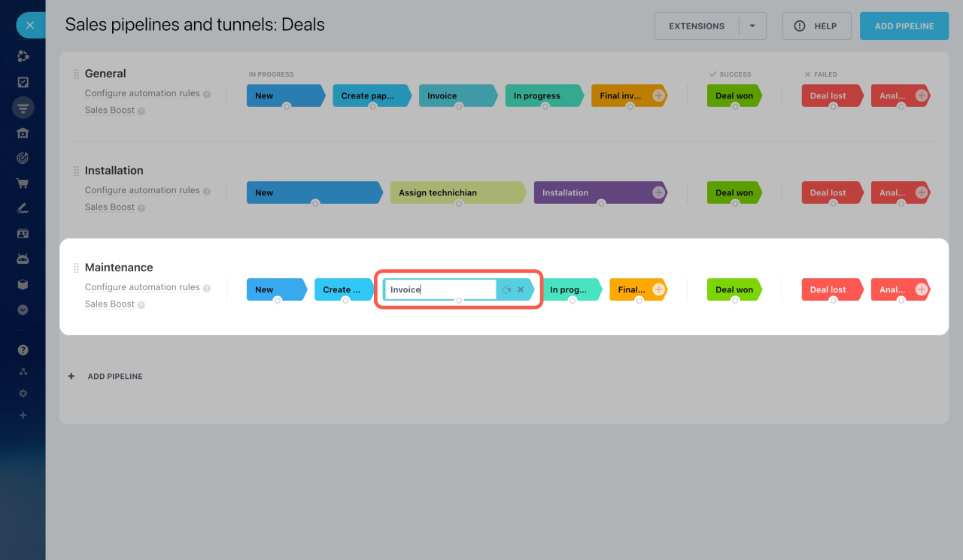Select General Deal lost stage
Image resolution: width=963 pixels, height=560 pixels.
(832, 95)
